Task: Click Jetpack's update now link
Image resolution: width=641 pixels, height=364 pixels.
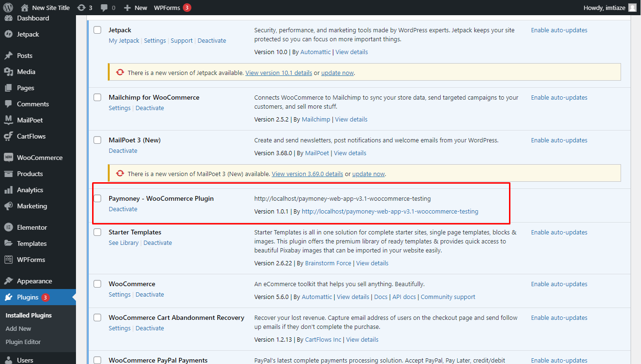Action: 338,73
